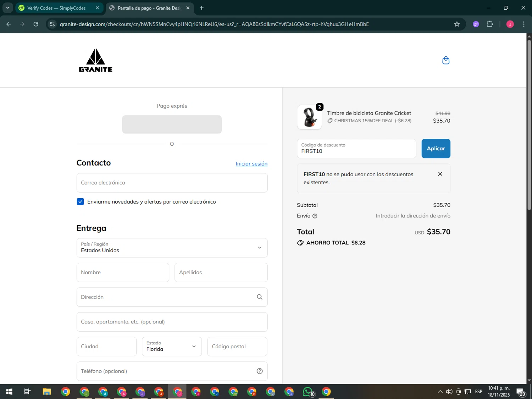This screenshot has height=399, width=532.
Task: Open Task View on the taskbar
Action: [x=27, y=392]
